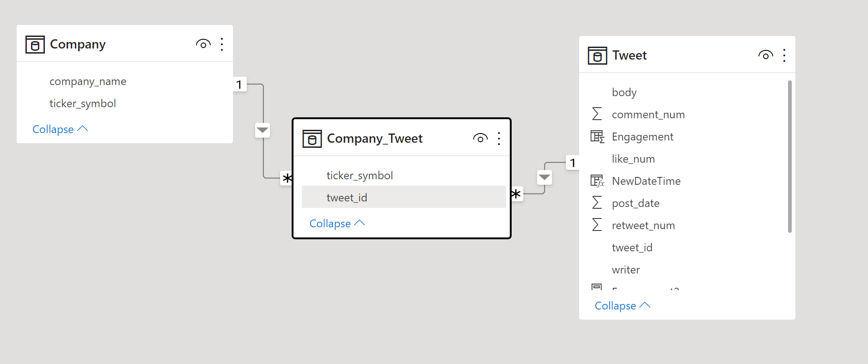Click many marker right of Company_Tweet
This screenshot has width=868, height=364.
point(517,194)
